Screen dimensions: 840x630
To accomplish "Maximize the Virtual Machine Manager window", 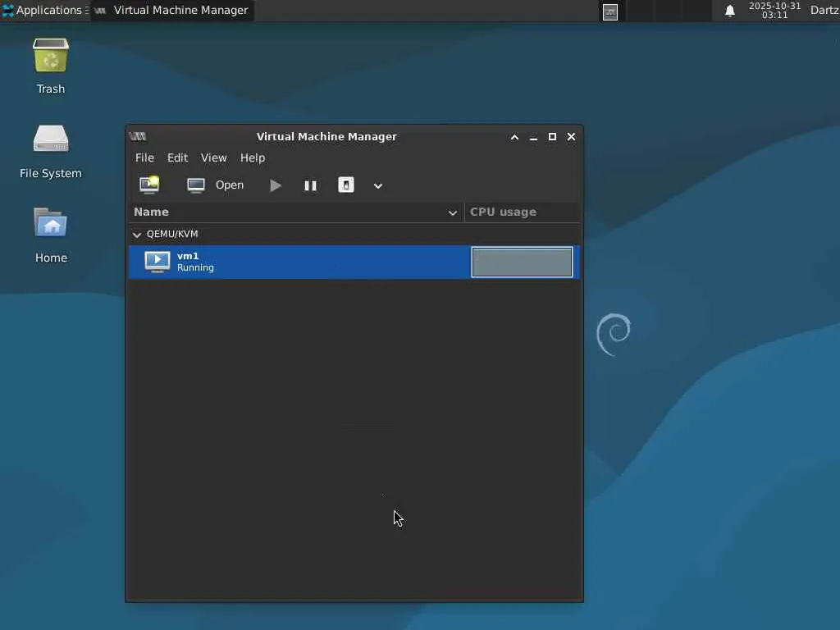I will (x=552, y=137).
